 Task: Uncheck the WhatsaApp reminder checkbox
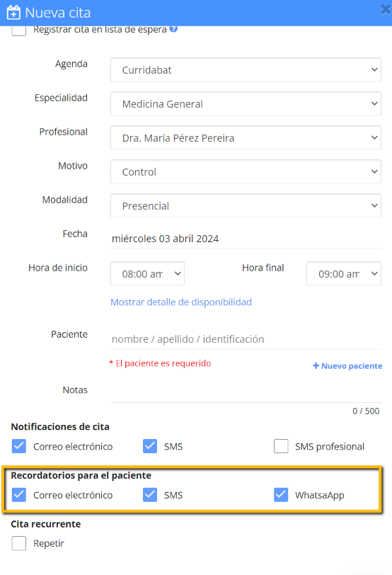pos(281,495)
